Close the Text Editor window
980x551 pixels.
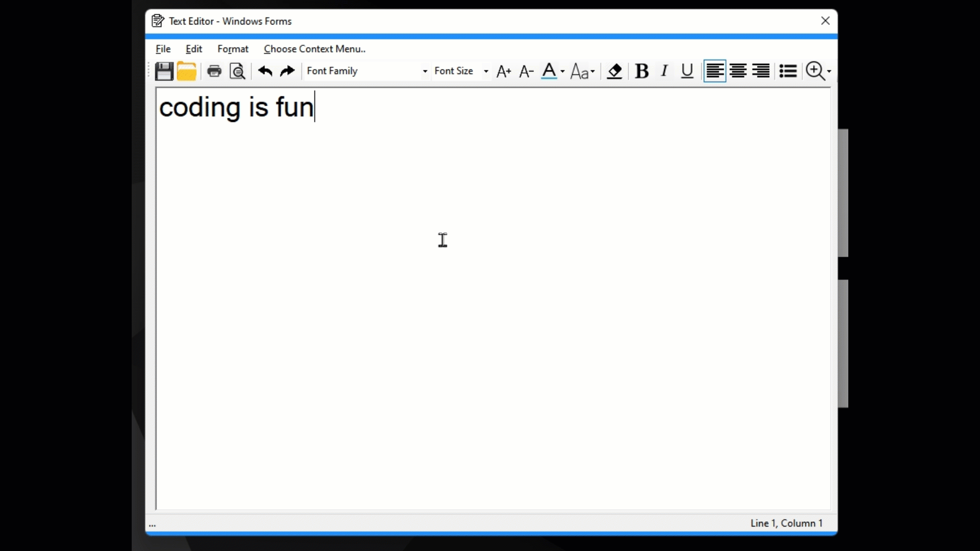coord(825,21)
